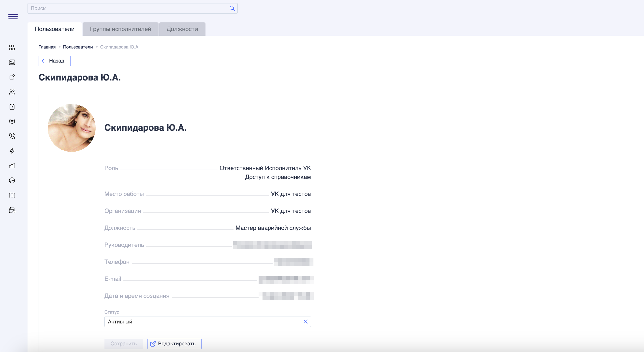Open the chat messages sidebar icon
The width and height of the screenshot is (644, 352).
pos(12,121)
